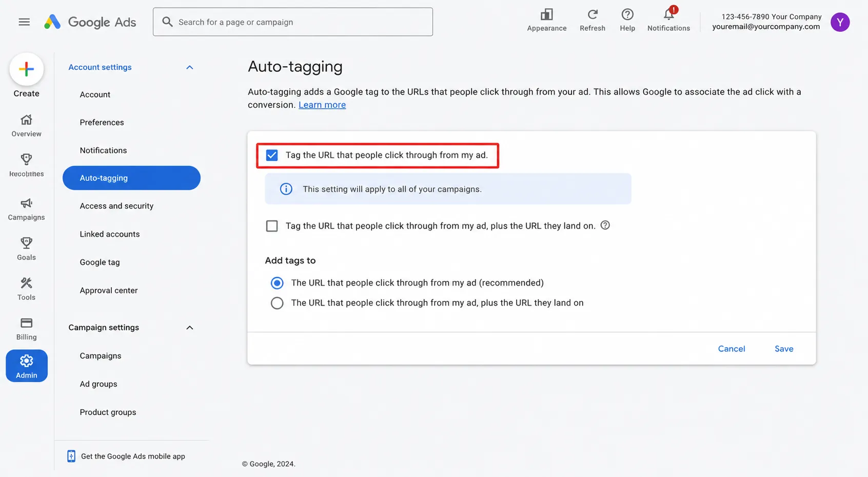The image size is (868, 477).
Task: Open Ad groups settings
Action: click(x=98, y=384)
